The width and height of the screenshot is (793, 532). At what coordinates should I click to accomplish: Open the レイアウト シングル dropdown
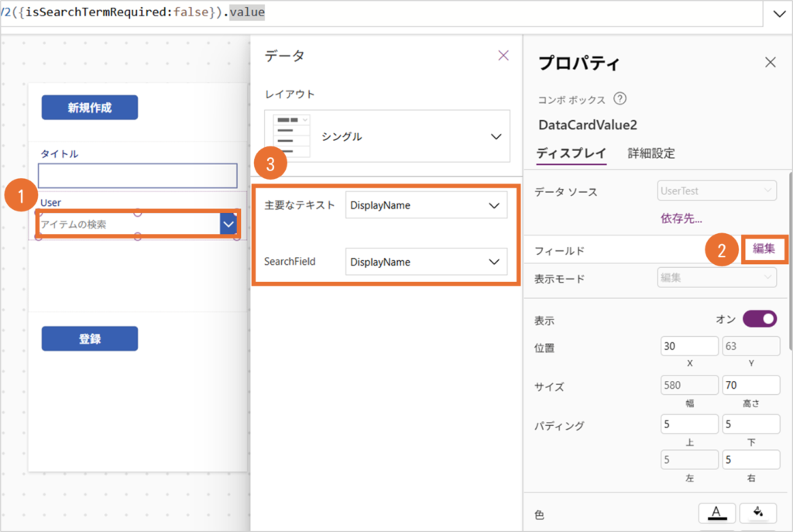coord(496,136)
